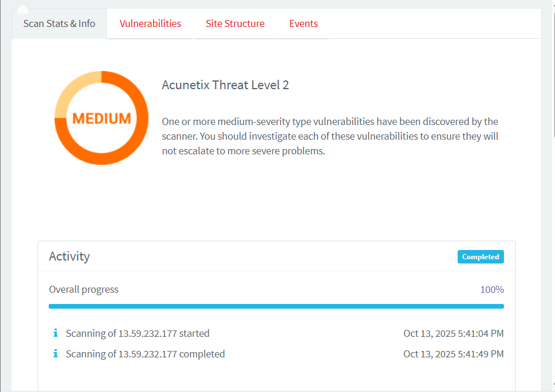555x392 pixels.
Task: Click the info icon beside scan completed
Action: 56,354
